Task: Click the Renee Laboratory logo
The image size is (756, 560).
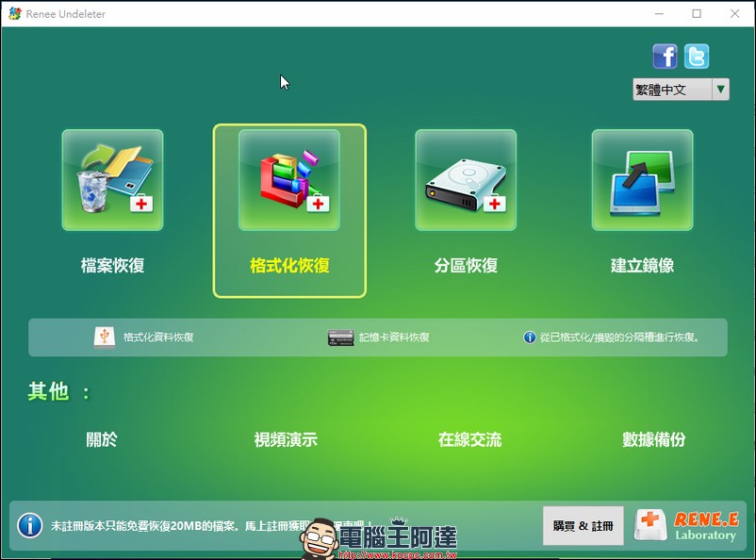Action: pos(686,526)
